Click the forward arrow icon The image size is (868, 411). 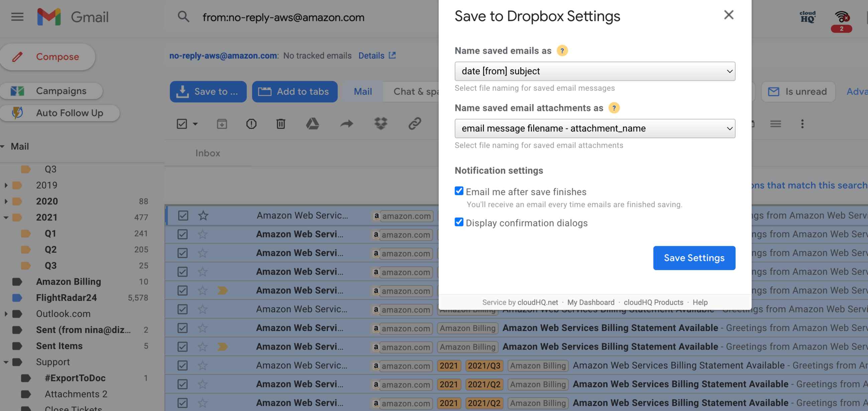[x=346, y=124]
